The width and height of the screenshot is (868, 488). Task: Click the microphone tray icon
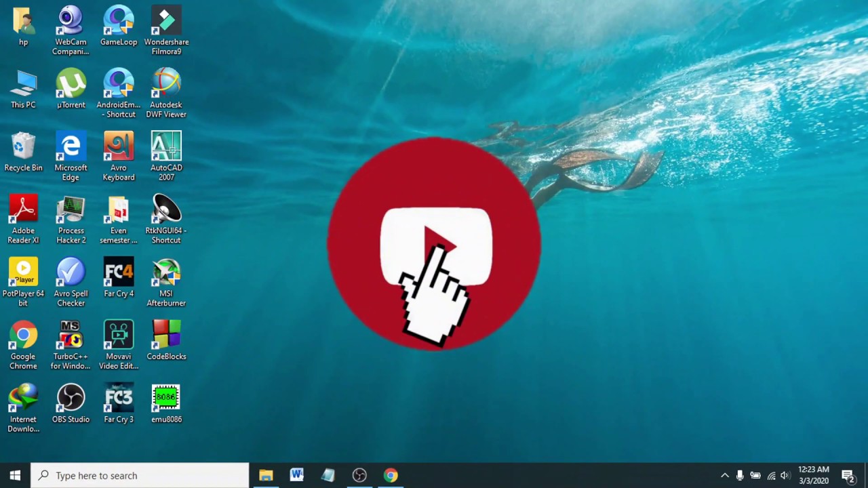click(x=740, y=475)
